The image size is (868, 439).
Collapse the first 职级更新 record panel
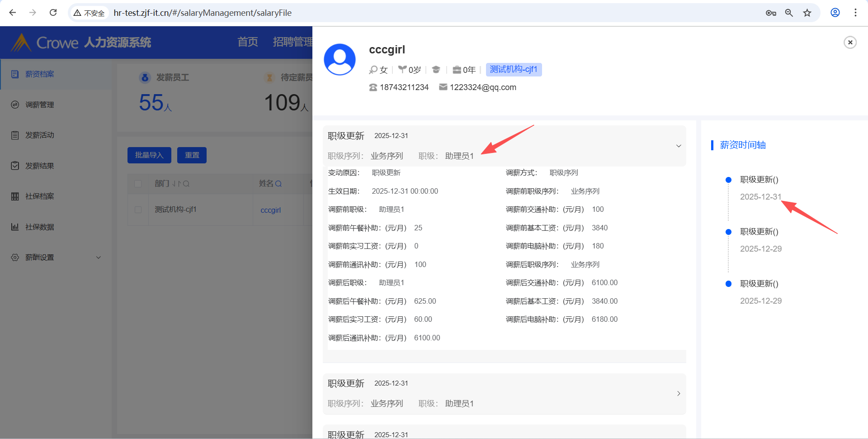pyautogui.click(x=678, y=146)
